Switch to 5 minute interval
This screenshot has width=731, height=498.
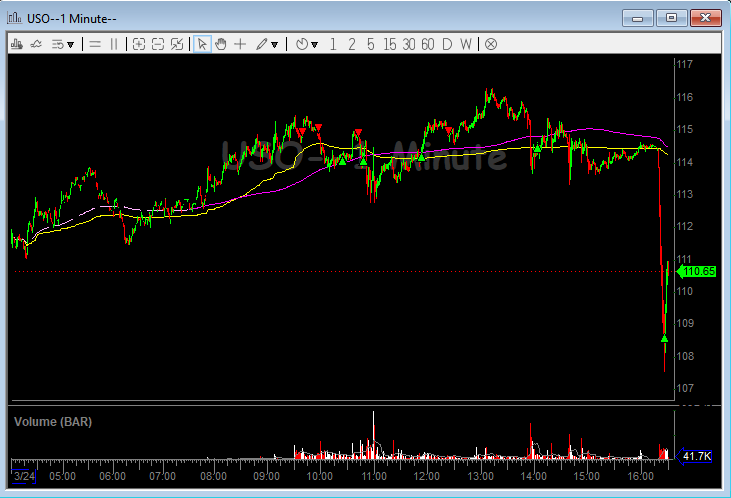[371, 44]
